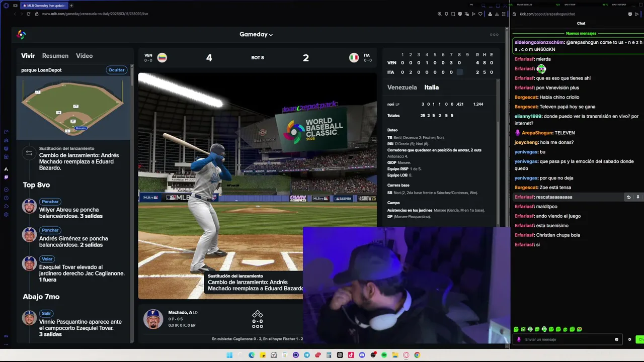644x362 pixels.
Task: Click the World Baseball Classic logo at top left
Action: (x=21, y=34)
